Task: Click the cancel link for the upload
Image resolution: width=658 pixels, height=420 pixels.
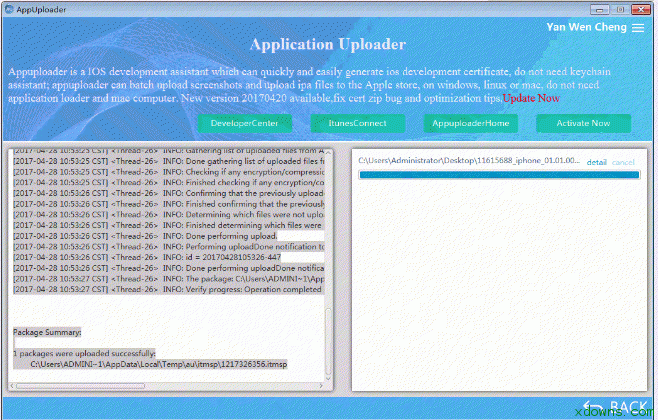Action: (x=623, y=162)
